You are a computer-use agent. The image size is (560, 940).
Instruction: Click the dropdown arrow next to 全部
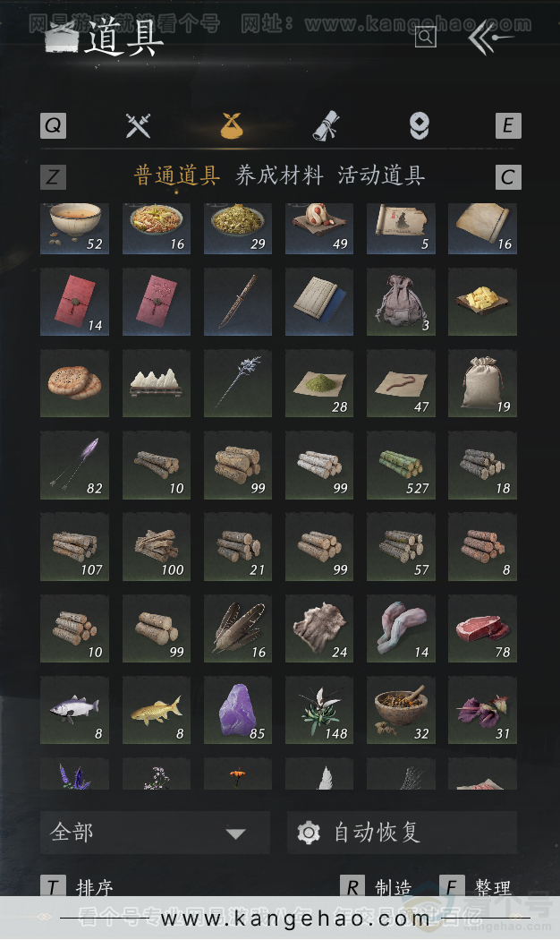click(x=235, y=833)
